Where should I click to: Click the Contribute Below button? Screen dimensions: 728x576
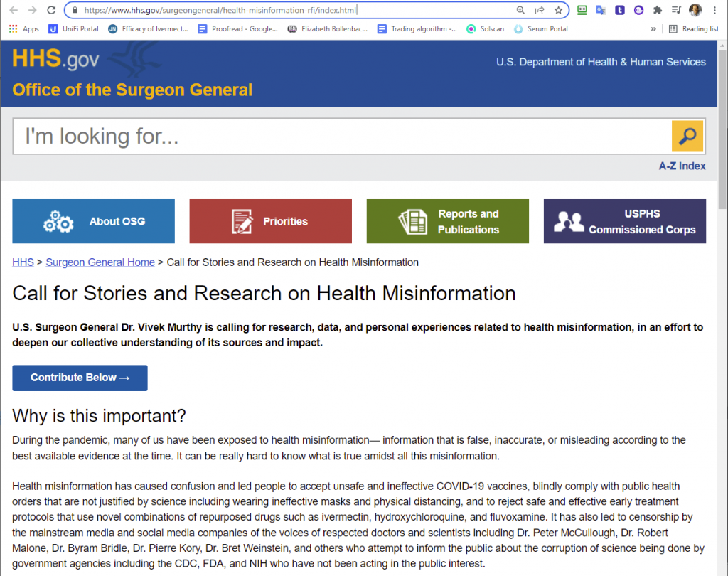pos(80,378)
